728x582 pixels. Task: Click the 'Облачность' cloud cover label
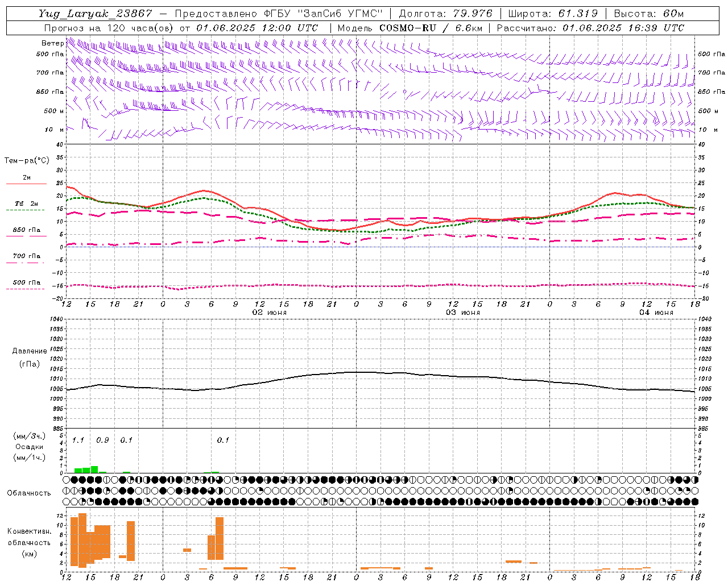(x=29, y=493)
